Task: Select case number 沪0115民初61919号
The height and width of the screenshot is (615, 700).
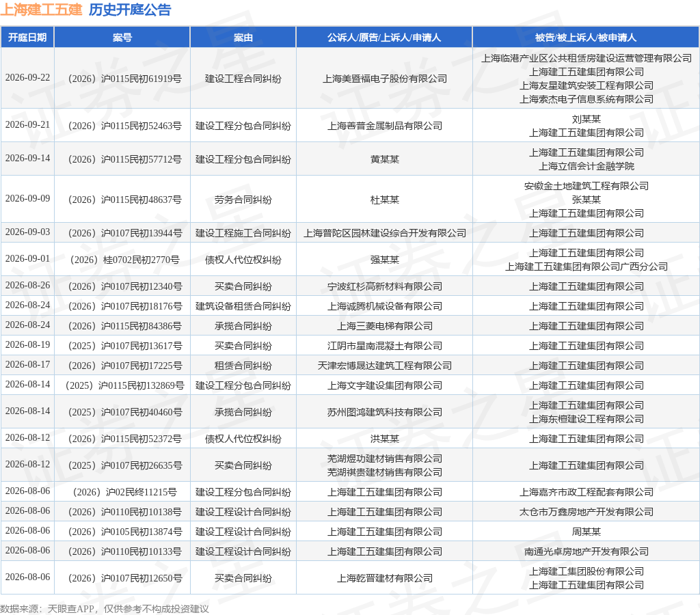Action: 124,79
